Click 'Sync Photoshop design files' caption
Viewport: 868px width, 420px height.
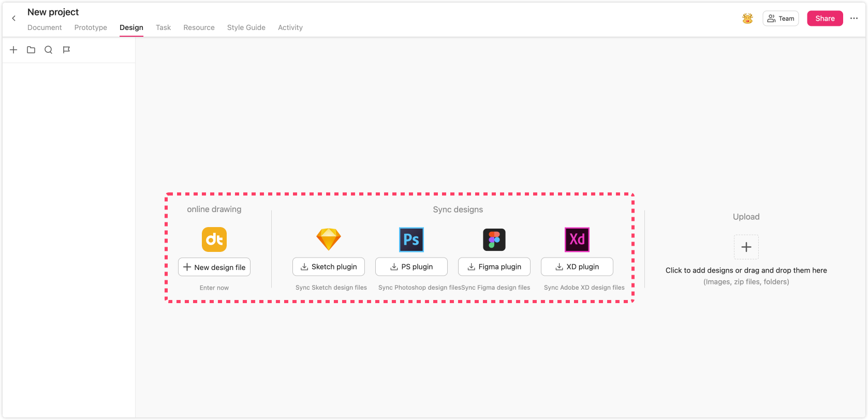419,288
